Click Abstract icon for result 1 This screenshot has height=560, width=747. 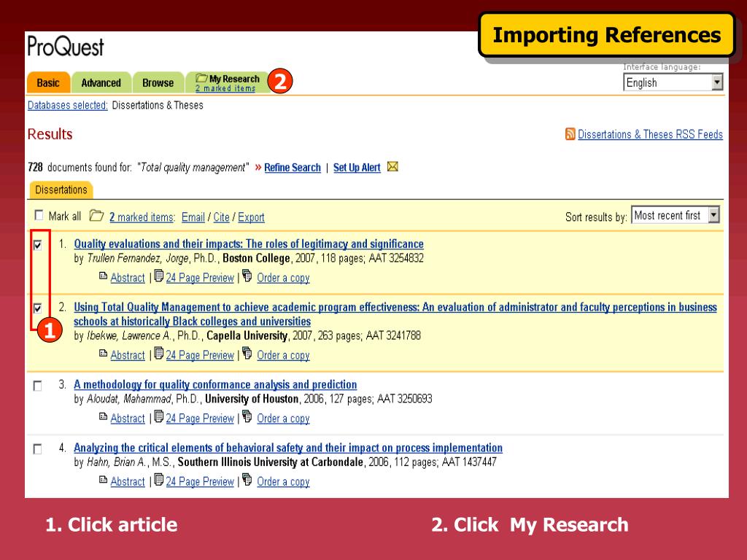103,276
